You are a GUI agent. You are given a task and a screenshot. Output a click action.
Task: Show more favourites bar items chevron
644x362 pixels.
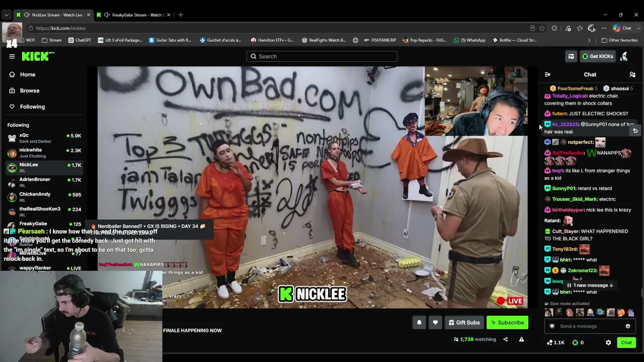click(x=589, y=40)
